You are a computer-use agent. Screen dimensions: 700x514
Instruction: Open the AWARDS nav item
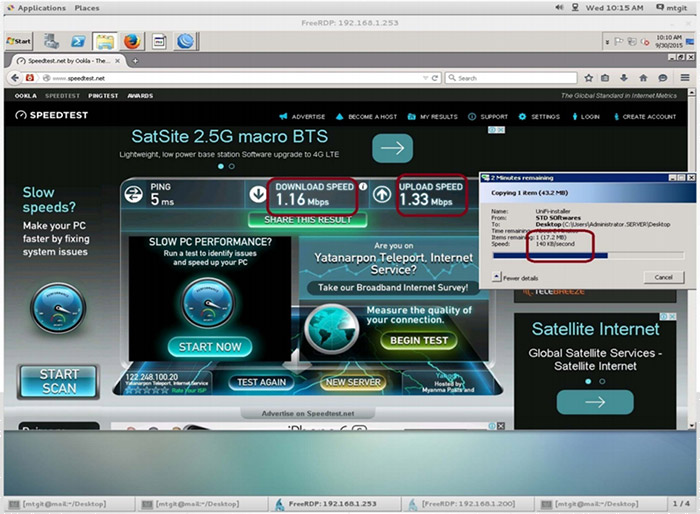coord(140,96)
